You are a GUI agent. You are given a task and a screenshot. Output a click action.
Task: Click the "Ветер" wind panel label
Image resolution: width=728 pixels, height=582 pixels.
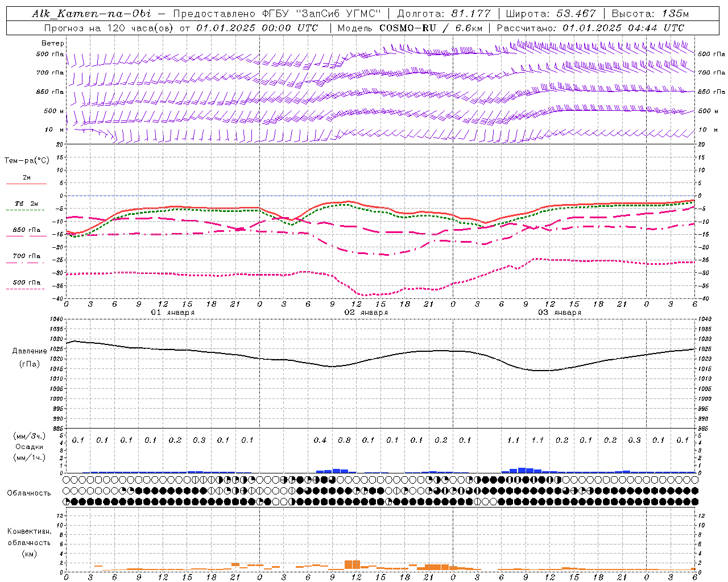(53, 43)
